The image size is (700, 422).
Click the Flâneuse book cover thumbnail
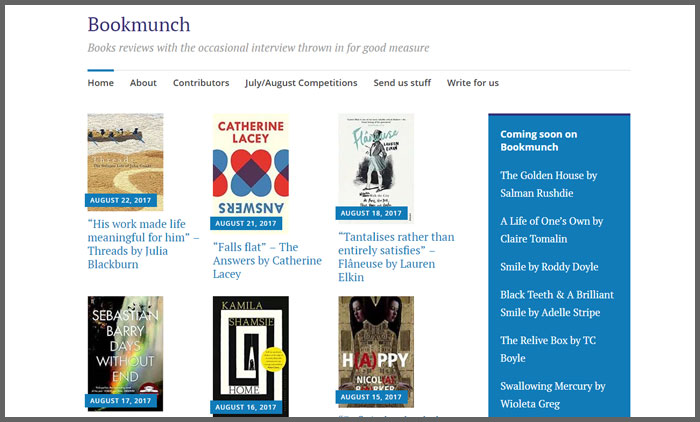point(376,168)
